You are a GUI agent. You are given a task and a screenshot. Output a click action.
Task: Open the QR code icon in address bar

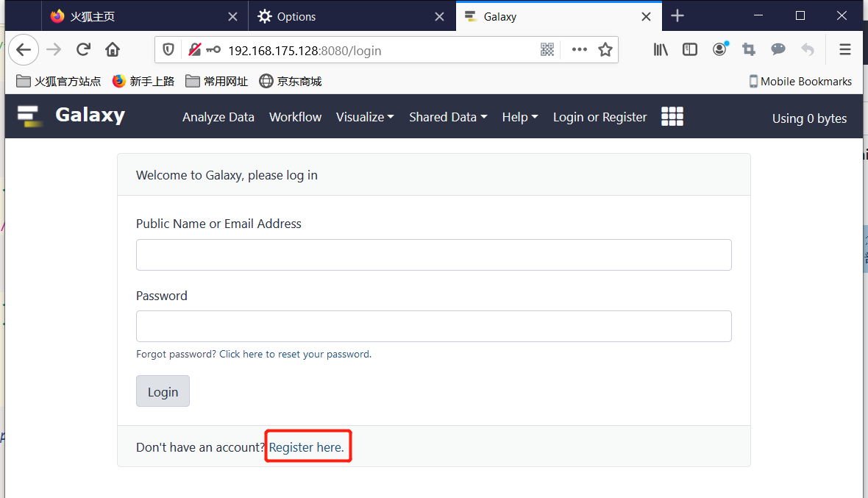(547, 49)
